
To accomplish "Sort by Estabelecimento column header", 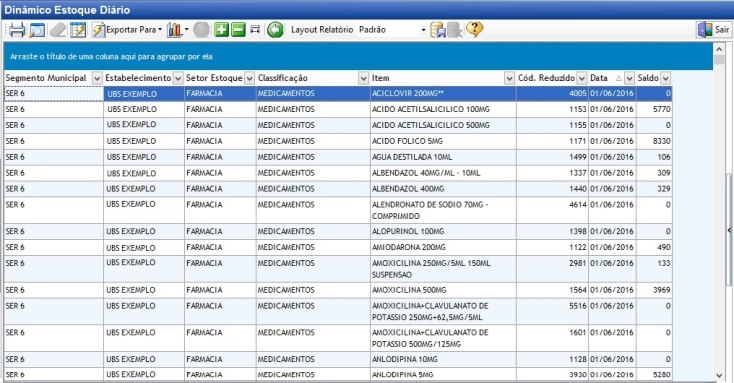I will click(138, 78).
